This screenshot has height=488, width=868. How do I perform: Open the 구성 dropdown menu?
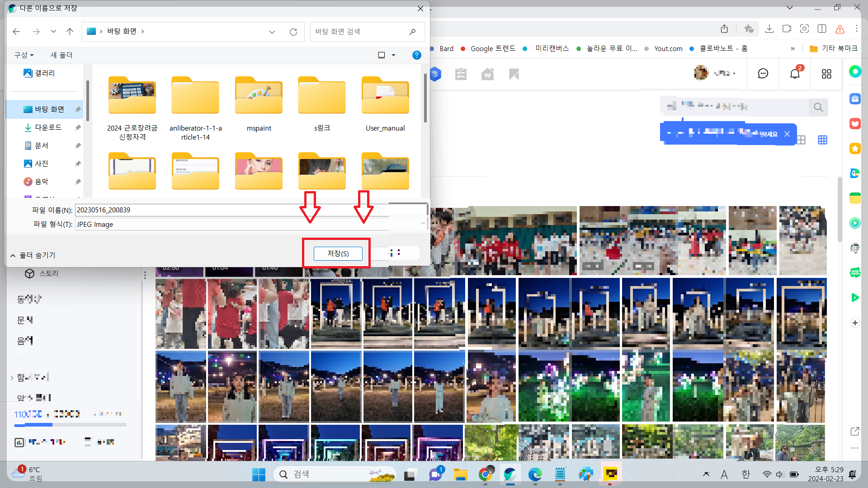pyautogui.click(x=24, y=55)
